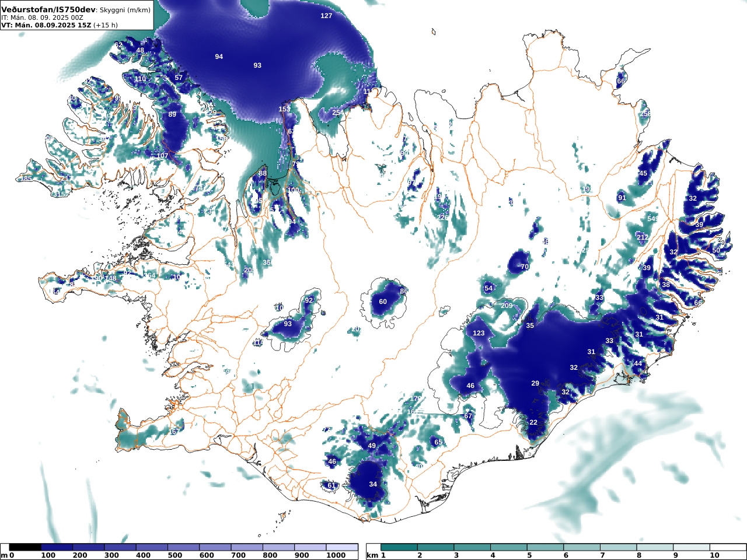Screen dimensions: 747x560
Task: Click the East fjords value 50
Action: 716,250
